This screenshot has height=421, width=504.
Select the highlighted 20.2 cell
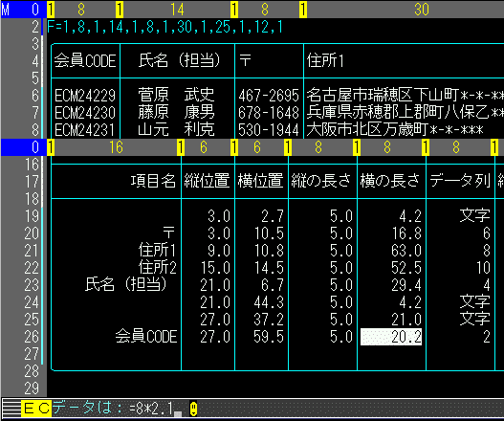pos(391,337)
